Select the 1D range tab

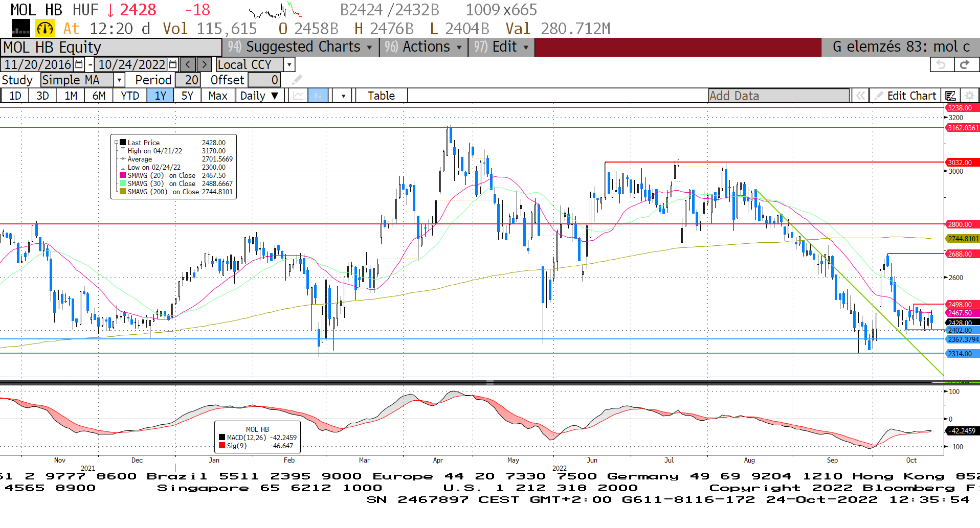point(15,96)
